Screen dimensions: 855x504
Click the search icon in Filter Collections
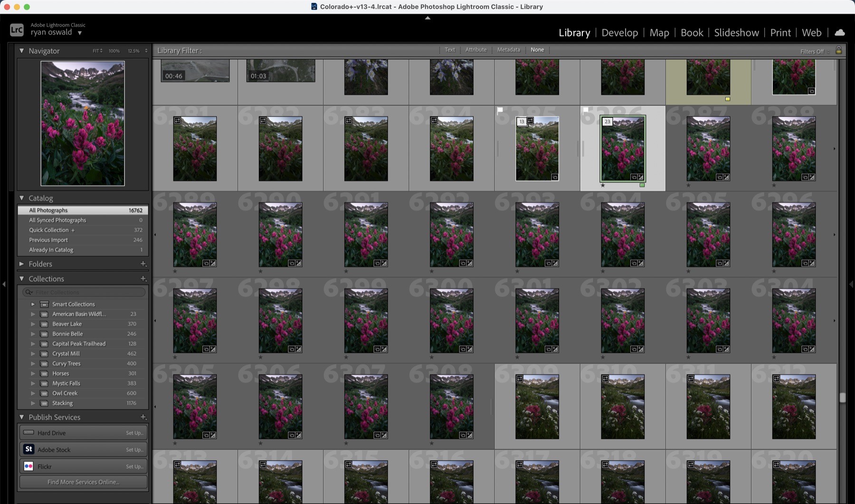click(x=29, y=292)
